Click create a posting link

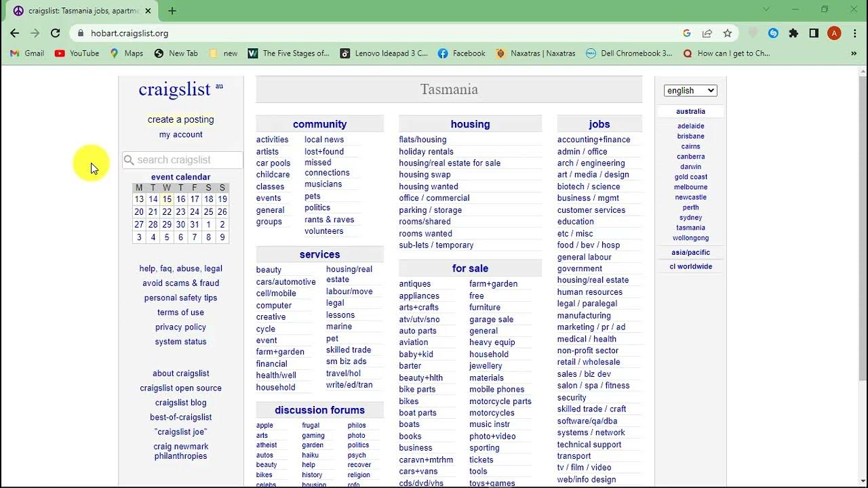coord(180,119)
